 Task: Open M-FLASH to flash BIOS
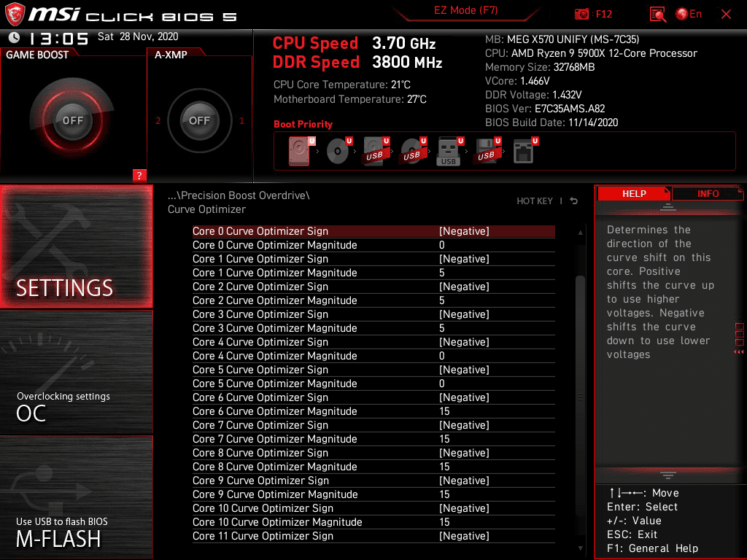(x=76, y=497)
